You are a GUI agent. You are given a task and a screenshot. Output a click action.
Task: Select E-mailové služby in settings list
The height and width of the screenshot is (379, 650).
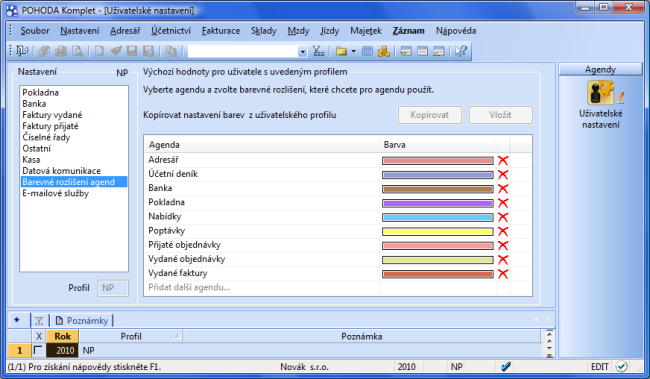tap(56, 193)
